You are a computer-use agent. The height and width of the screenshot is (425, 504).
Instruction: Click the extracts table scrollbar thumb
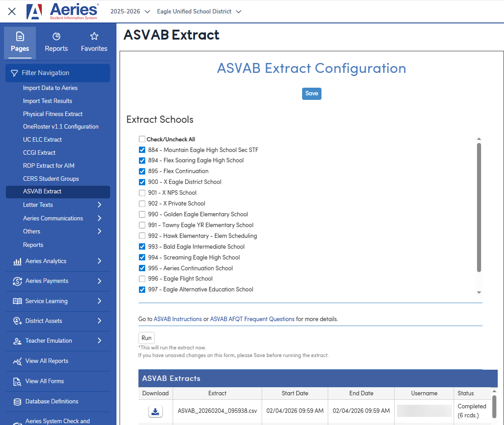tap(495, 407)
